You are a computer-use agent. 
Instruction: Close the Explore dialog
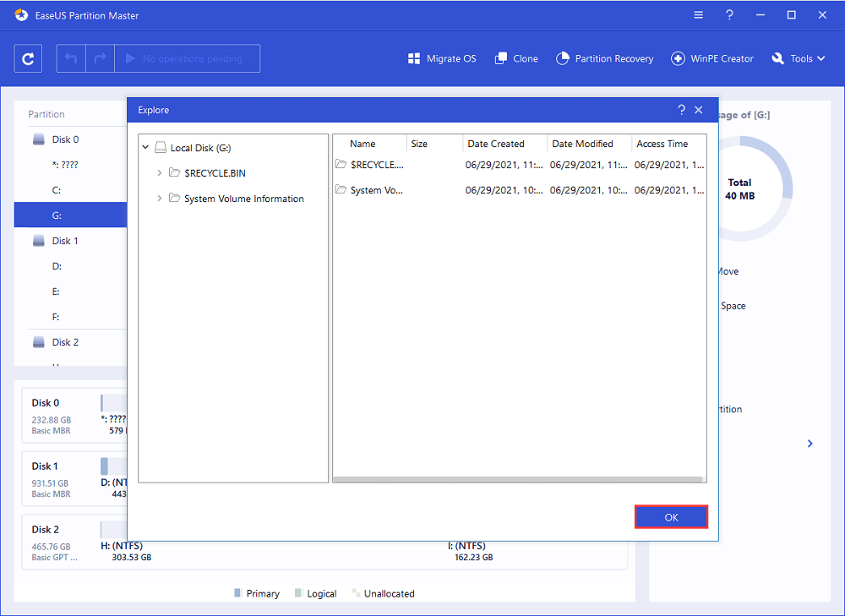pos(699,110)
